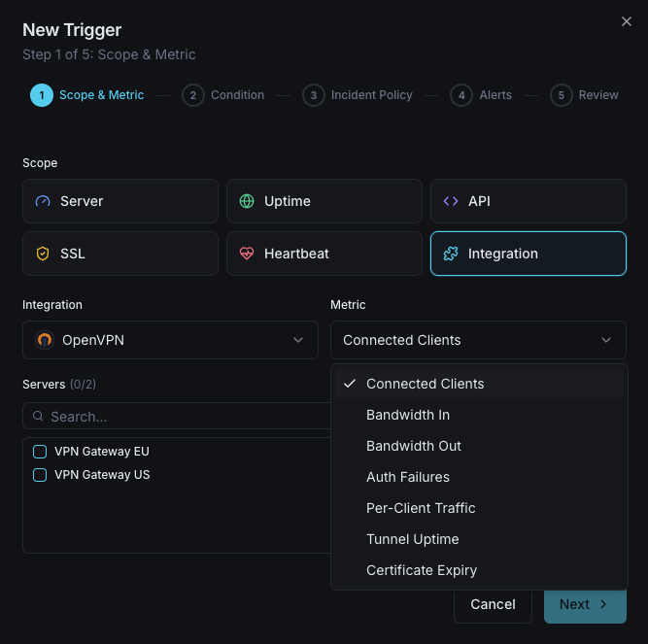The height and width of the screenshot is (644, 648).
Task: Click the Uptime globe icon
Action: point(247,201)
